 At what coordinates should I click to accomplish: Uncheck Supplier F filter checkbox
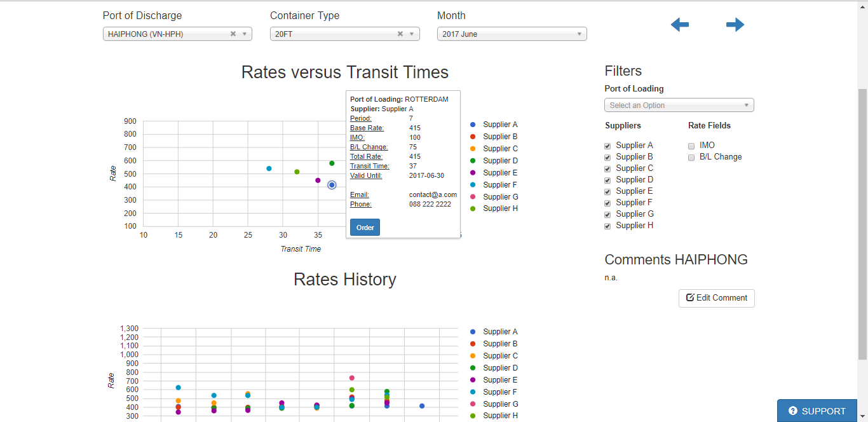607,203
